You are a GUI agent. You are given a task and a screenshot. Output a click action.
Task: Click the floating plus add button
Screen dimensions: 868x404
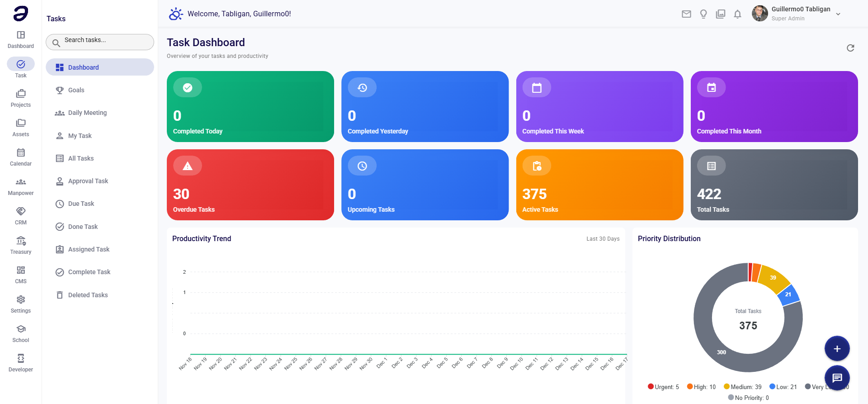837,349
